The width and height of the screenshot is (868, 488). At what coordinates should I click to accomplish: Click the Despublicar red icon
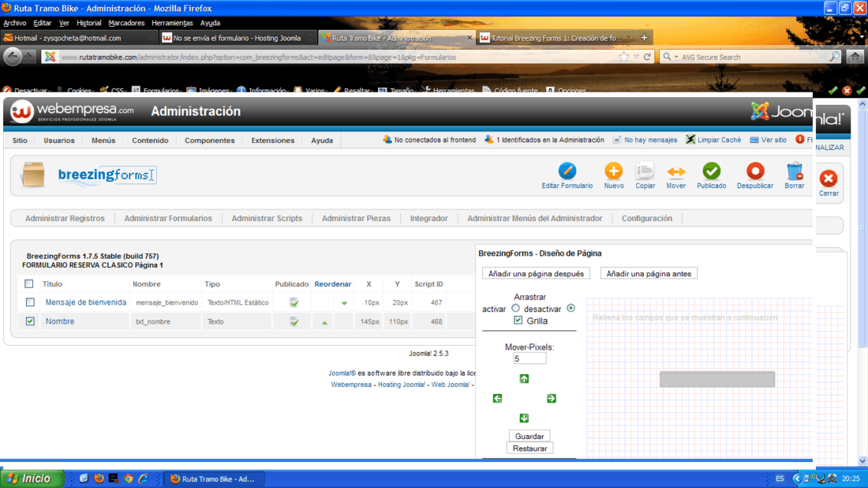tap(755, 171)
